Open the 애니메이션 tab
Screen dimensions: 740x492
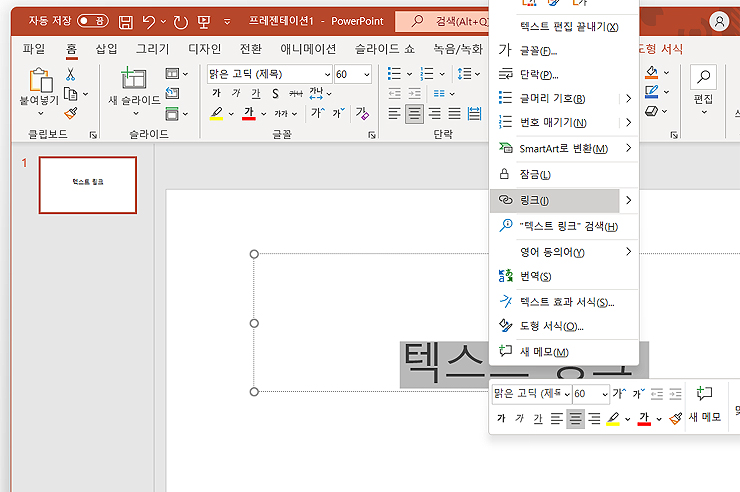[308, 49]
